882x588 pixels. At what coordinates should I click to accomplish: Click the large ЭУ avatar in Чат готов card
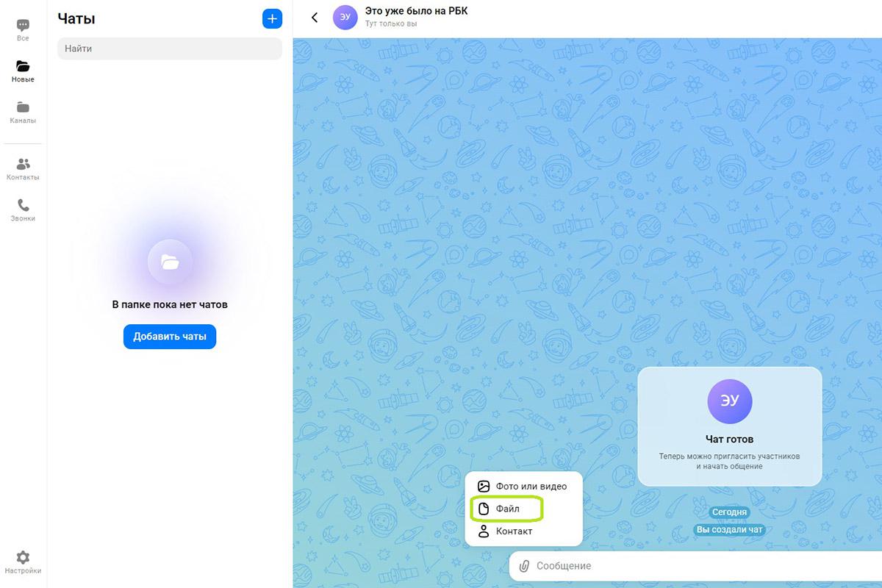pyautogui.click(x=730, y=402)
